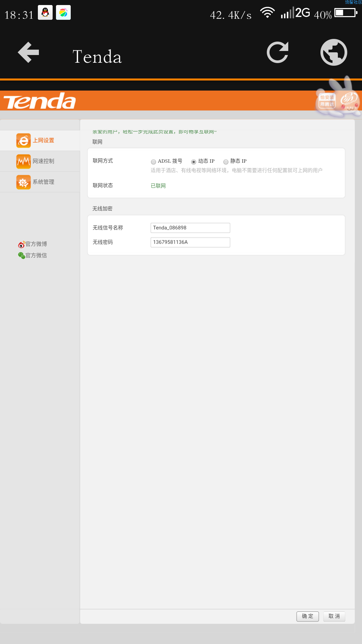Screen dimensions: 362x644
Task: Click the 无线信号名称 label
Action: (x=108, y=228)
